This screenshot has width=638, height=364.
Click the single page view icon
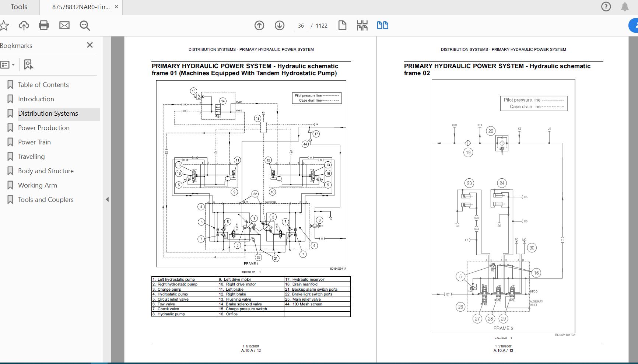tap(342, 25)
